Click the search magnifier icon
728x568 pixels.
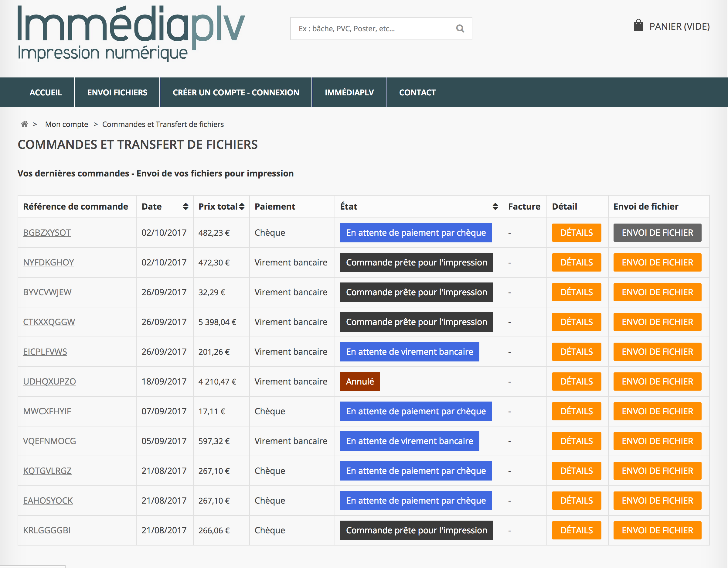click(x=460, y=29)
